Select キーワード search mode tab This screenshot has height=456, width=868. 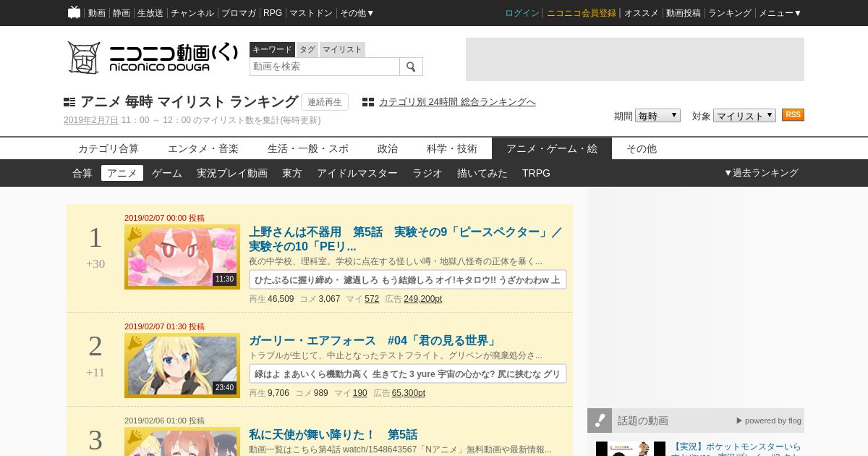tap(272, 49)
